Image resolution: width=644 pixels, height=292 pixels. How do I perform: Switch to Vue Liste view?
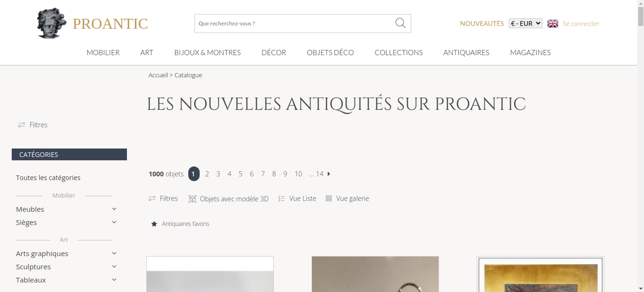pyautogui.click(x=297, y=198)
